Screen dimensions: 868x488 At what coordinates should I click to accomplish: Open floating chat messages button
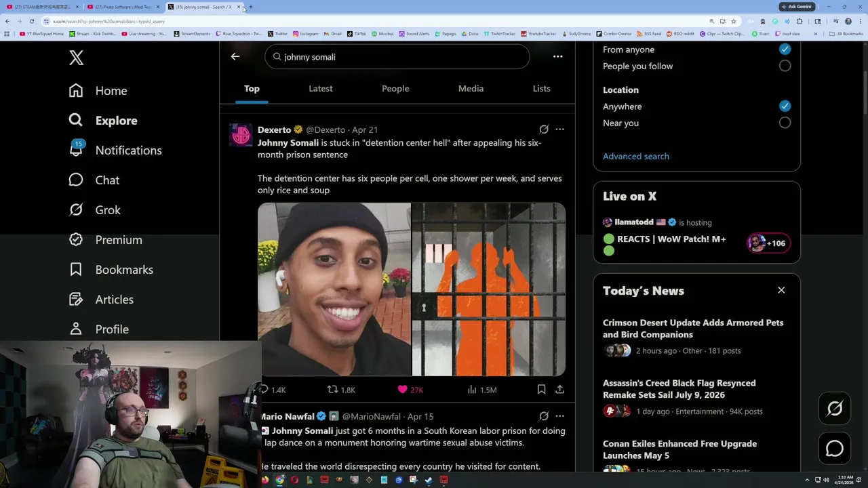coord(835,449)
